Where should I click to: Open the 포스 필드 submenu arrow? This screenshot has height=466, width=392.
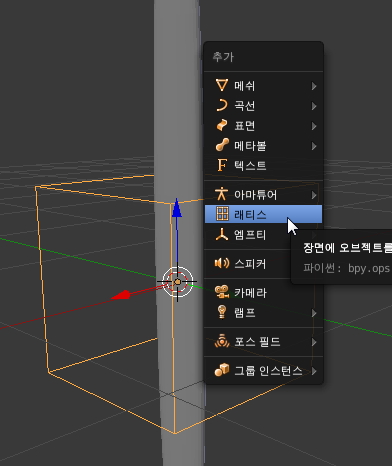[x=314, y=342]
